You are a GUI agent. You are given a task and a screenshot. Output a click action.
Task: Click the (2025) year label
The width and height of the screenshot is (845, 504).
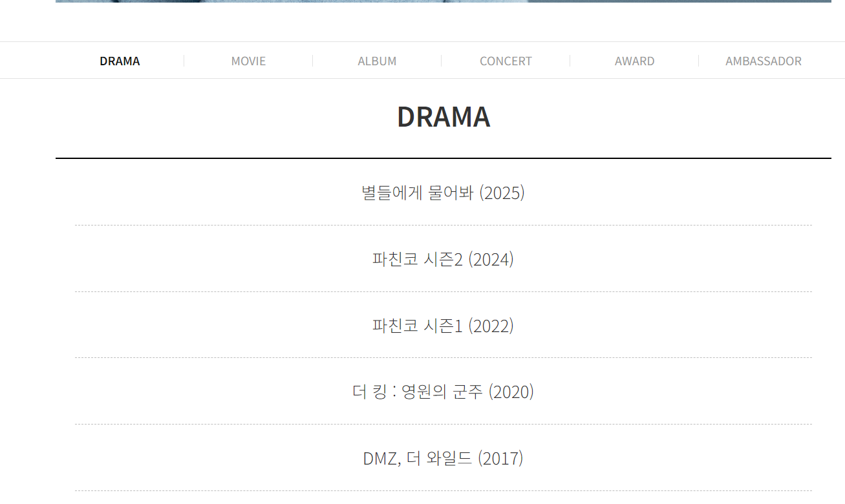coord(502,193)
